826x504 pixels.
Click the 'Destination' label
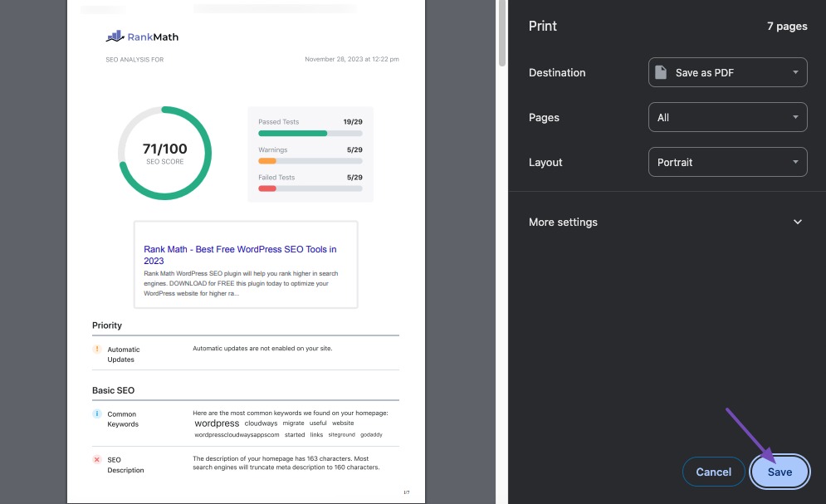[557, 73]
